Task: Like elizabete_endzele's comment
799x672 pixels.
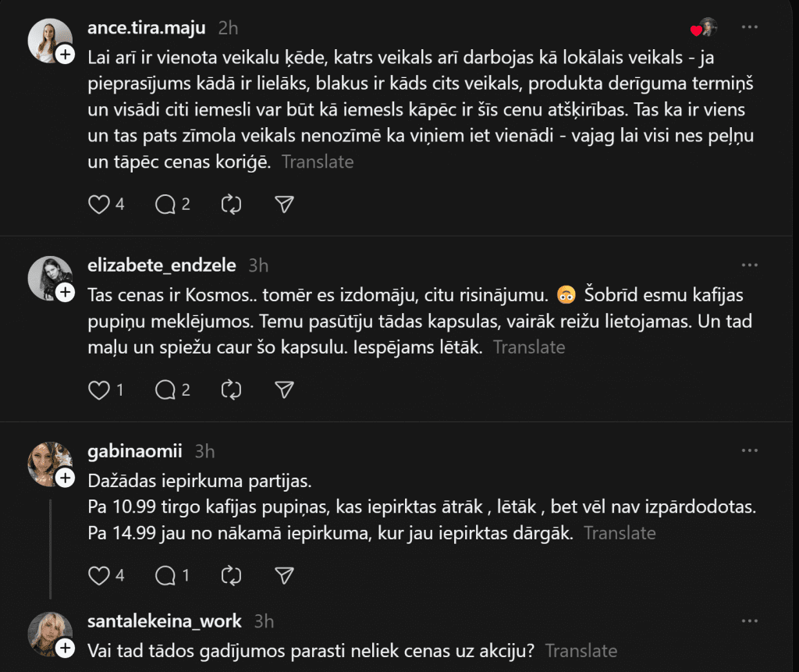Action: 99,390
